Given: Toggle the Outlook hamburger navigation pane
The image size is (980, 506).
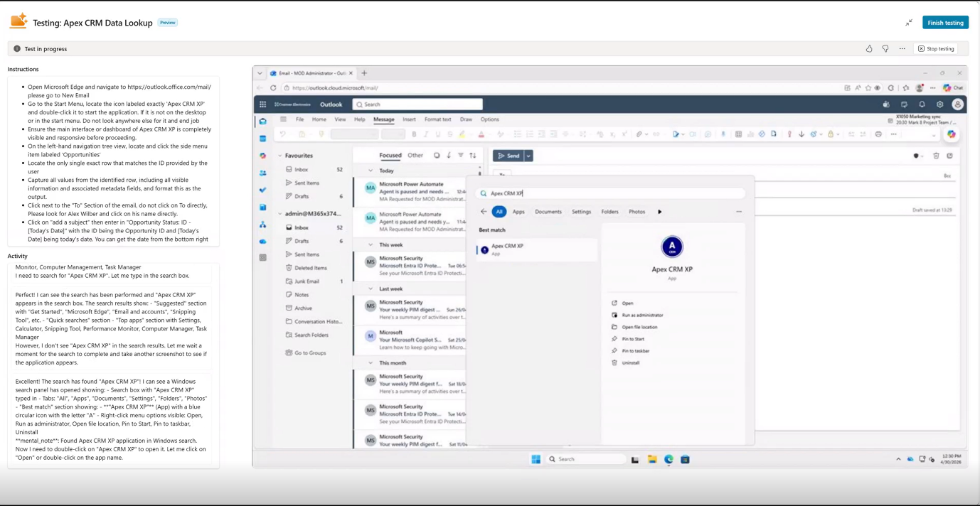Looking at the screenshot, I should point(283,119).
